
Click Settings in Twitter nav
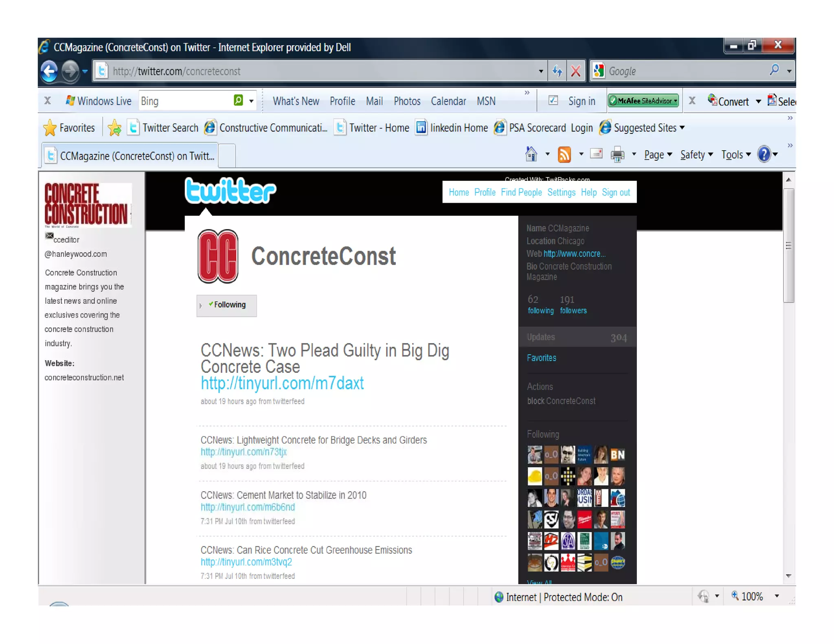coord(561,193)
